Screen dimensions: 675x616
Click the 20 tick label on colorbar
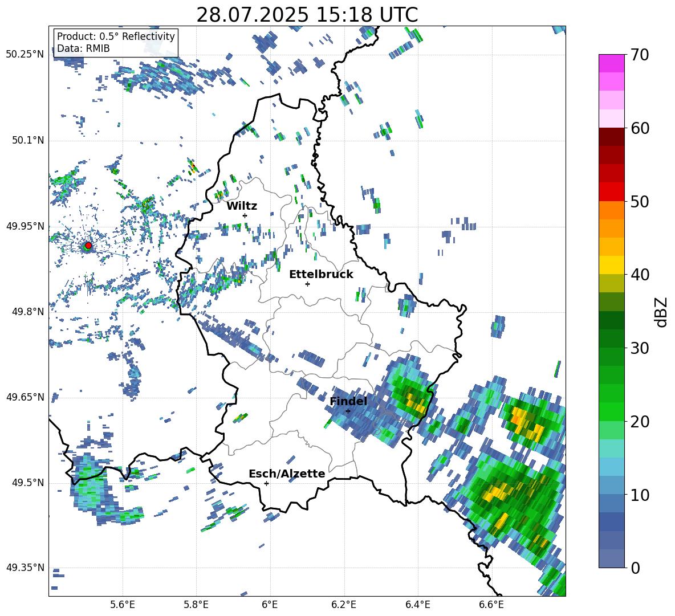tap(640, 422)
